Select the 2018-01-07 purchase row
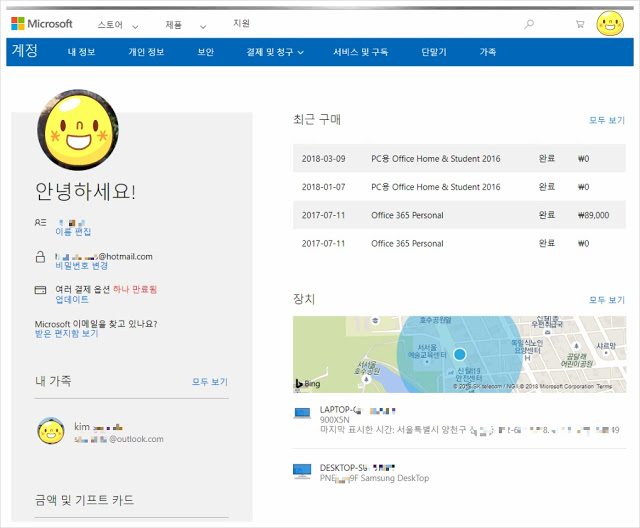The height and width of the screenshot is (528, 640). coord(459,186)
